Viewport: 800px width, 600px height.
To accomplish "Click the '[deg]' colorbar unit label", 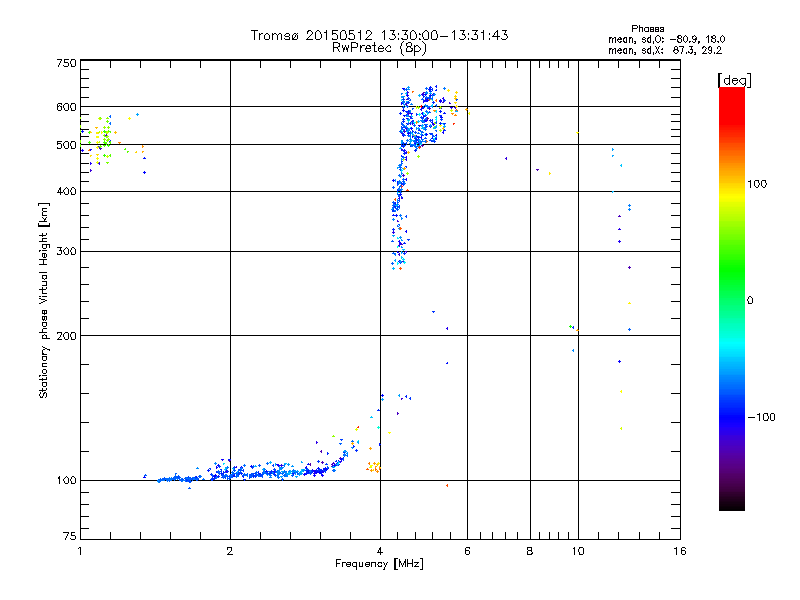I will [x=734, y=80].
